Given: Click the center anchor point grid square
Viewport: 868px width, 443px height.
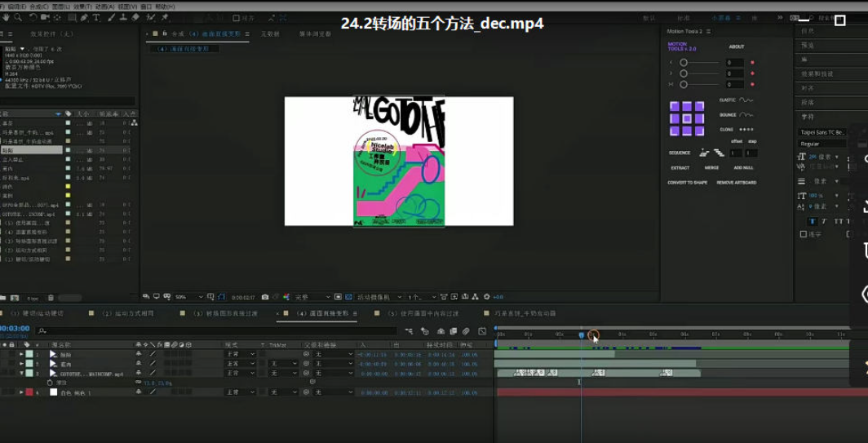Looking at the screenshot, I should click(x=686, y=118).
